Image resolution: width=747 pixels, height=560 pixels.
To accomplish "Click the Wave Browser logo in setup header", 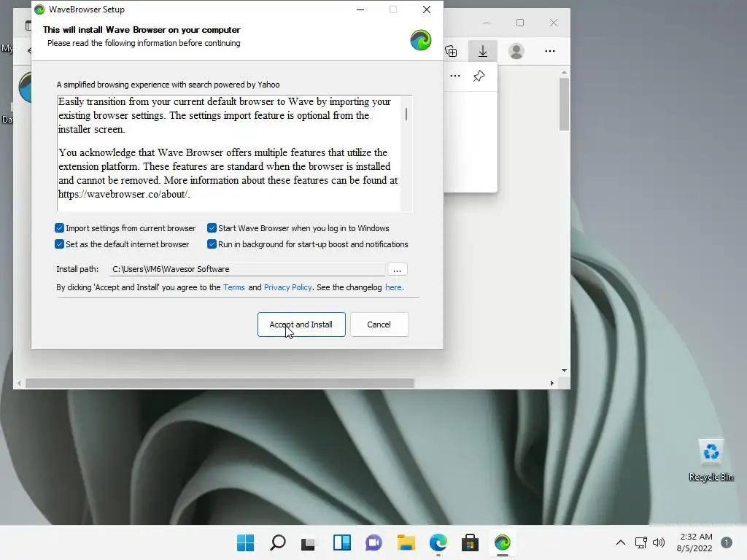I will 421,40.
